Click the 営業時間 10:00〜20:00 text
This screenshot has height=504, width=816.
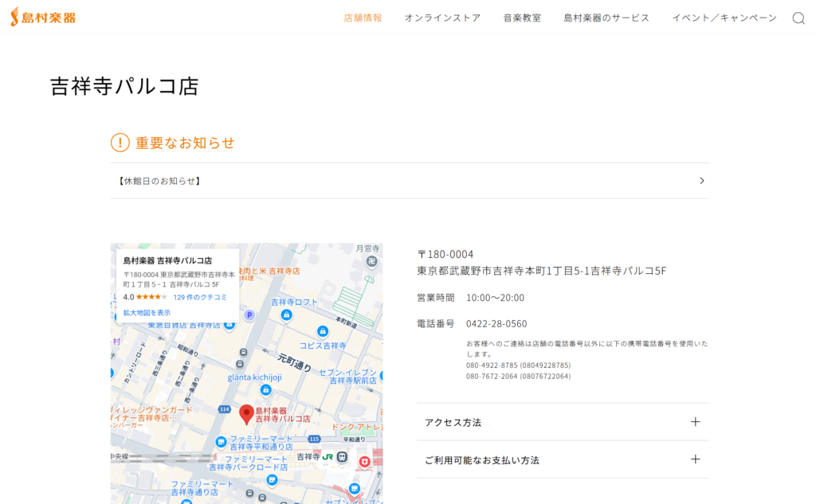point(470,298)
